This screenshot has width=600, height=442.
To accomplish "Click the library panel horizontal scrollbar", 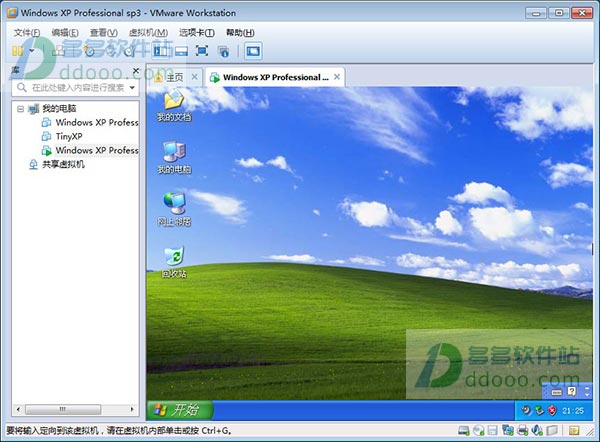I will pyautogui.click(x=75, y=409).
